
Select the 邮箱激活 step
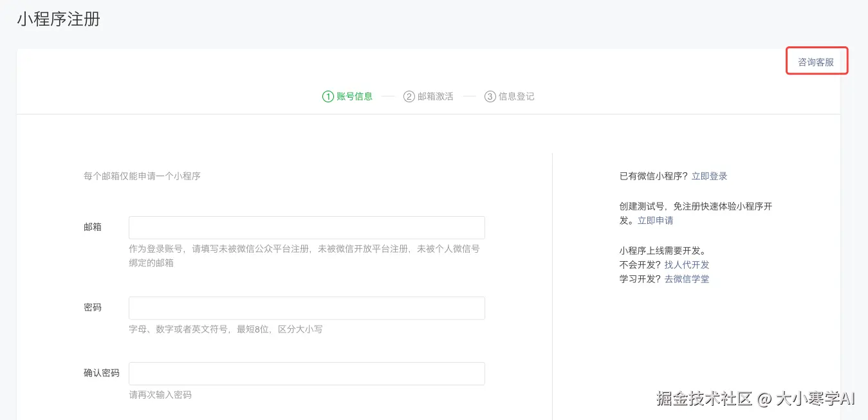pos(429,96)
